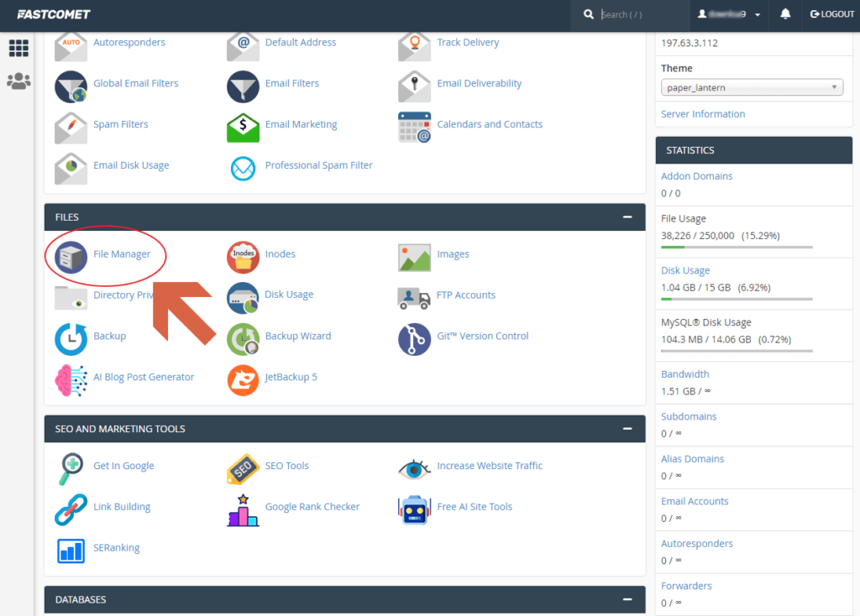Click the 1.04 GB / 15 GB value

pos(695,287)
